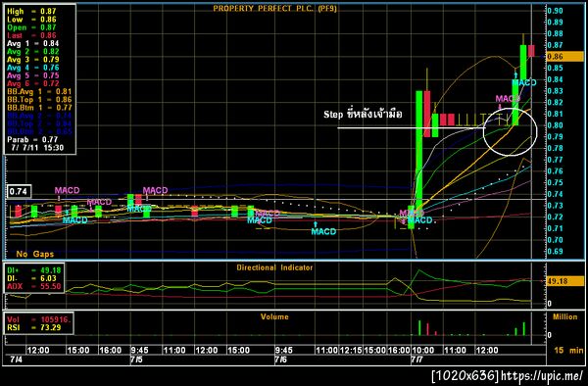Click the 10:00 time axis label
588x386 pixels.
pyautogui.click(x=423, y=351)
